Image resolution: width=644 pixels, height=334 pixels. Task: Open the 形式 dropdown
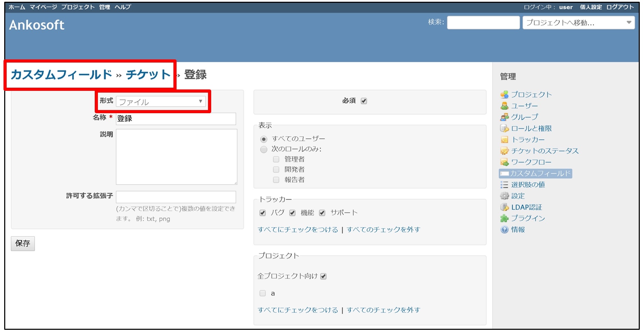[161, 102]
